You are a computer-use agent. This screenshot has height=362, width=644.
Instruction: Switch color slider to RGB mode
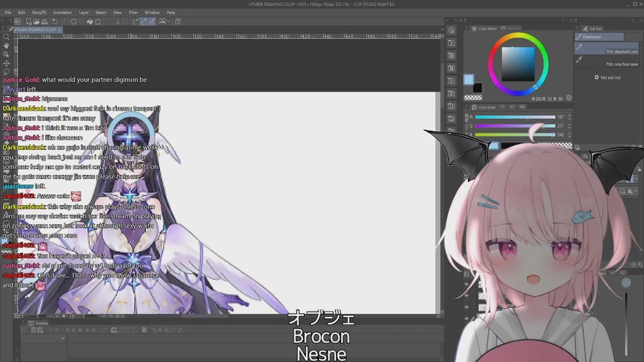(x=467, y=117)
